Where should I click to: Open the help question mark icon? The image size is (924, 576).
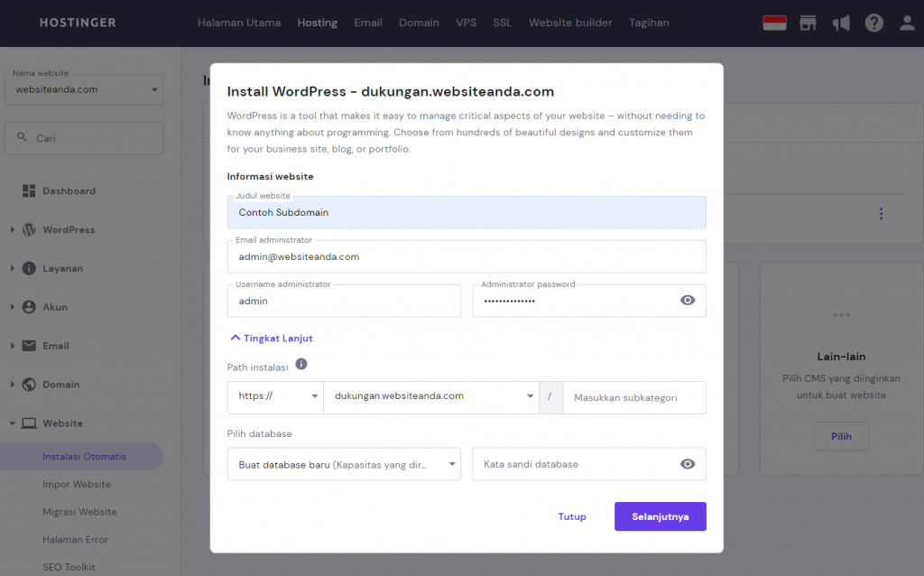pyautogui.click(x=874, y=23)
